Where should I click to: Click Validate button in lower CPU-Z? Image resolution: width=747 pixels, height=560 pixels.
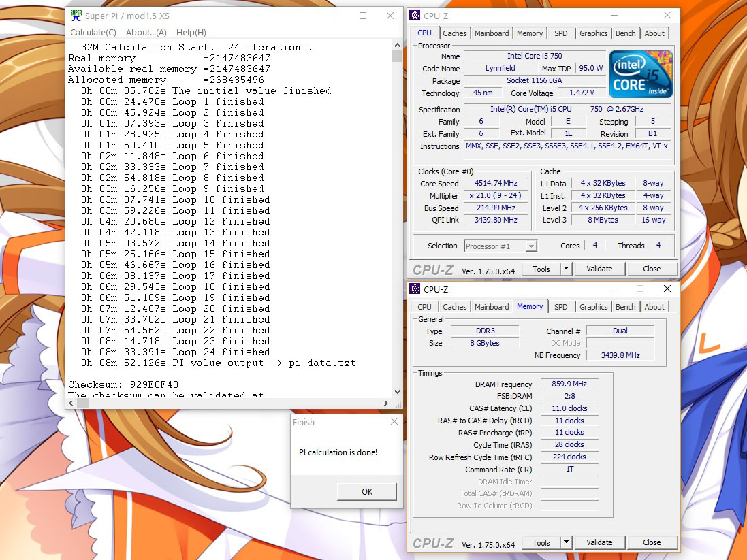click(x=599, y=542)
